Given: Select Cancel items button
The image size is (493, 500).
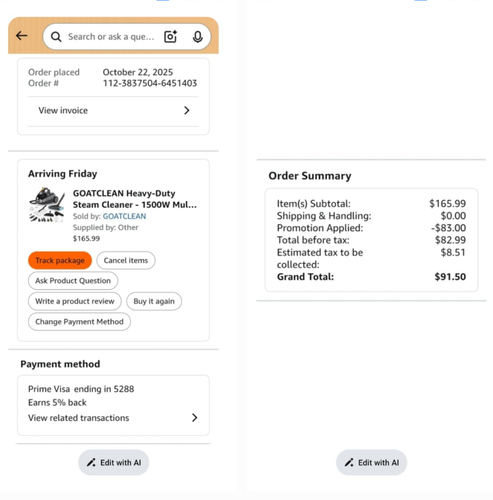Looking at the screenshot, I should tap(126, 260).
